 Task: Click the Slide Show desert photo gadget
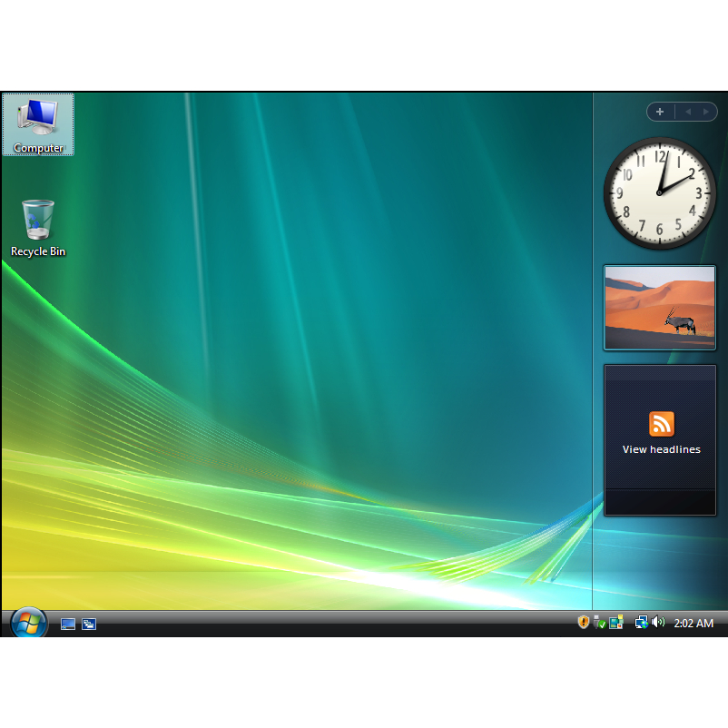coord(659,308)
